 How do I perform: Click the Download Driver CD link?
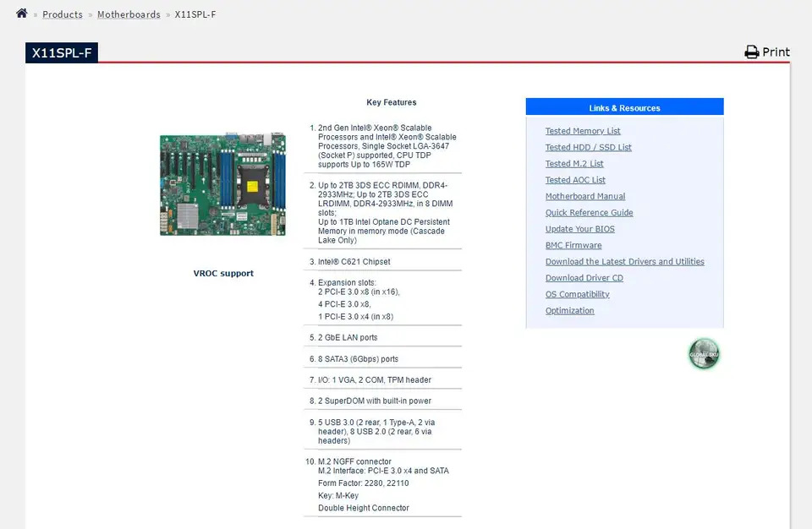tap(584, 278)
